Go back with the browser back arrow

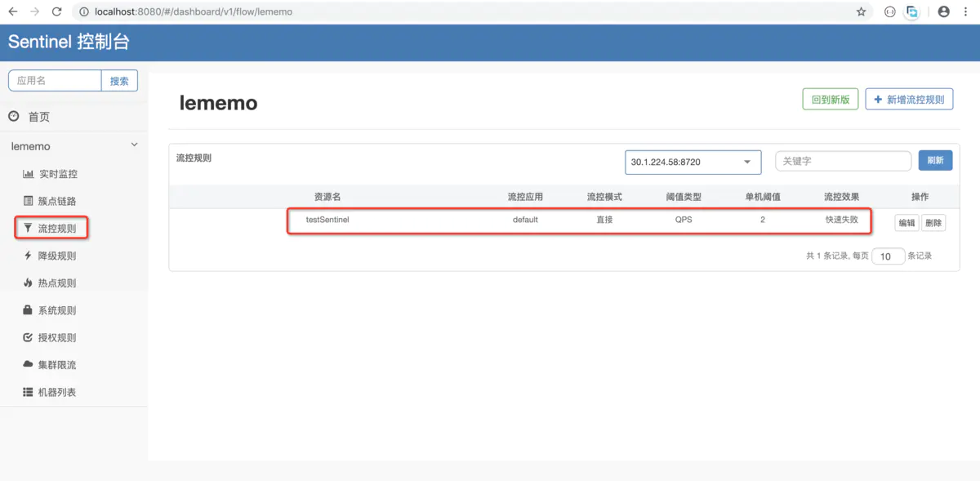[13, 12]
